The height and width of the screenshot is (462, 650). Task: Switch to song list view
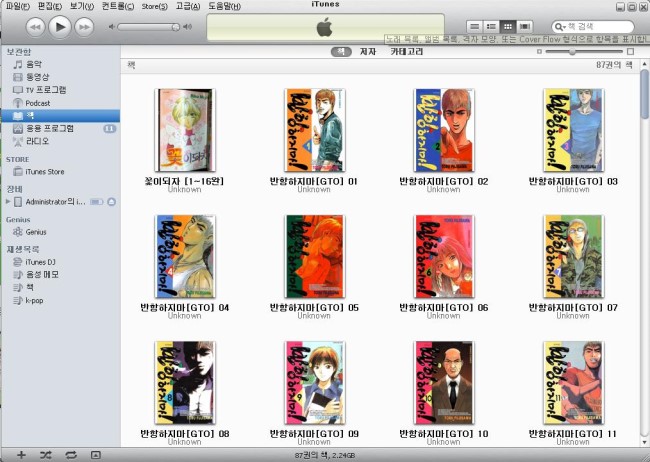click(x=475, y=27)
